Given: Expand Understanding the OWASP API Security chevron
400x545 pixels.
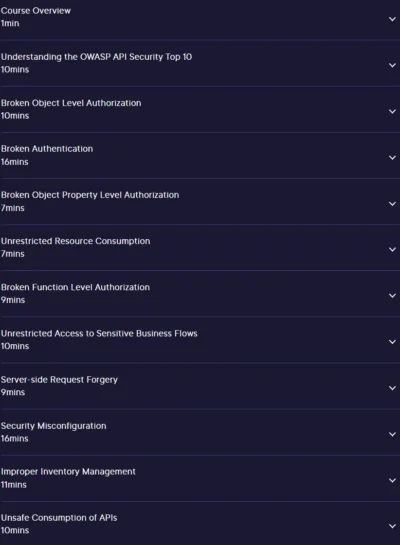Looking at the screenshot, I should [x=392, y=65].
